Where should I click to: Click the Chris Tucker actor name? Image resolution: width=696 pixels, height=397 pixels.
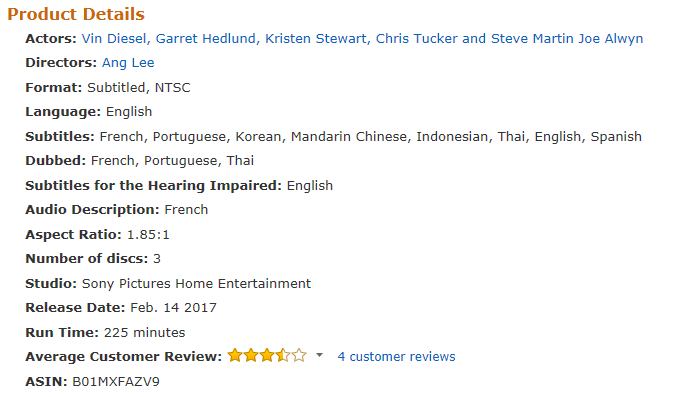click(x=416, y=39)
